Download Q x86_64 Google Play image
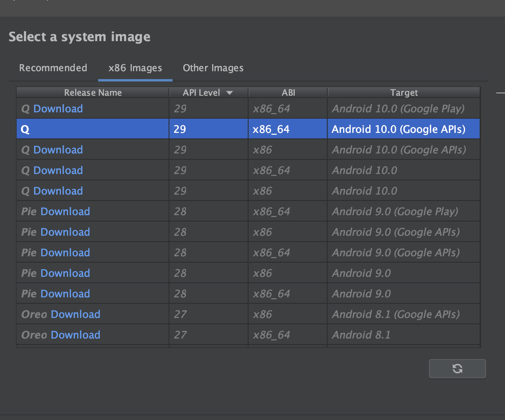This screenshot has height=420, width=505. pyautogui.click(x=58, y=109)
